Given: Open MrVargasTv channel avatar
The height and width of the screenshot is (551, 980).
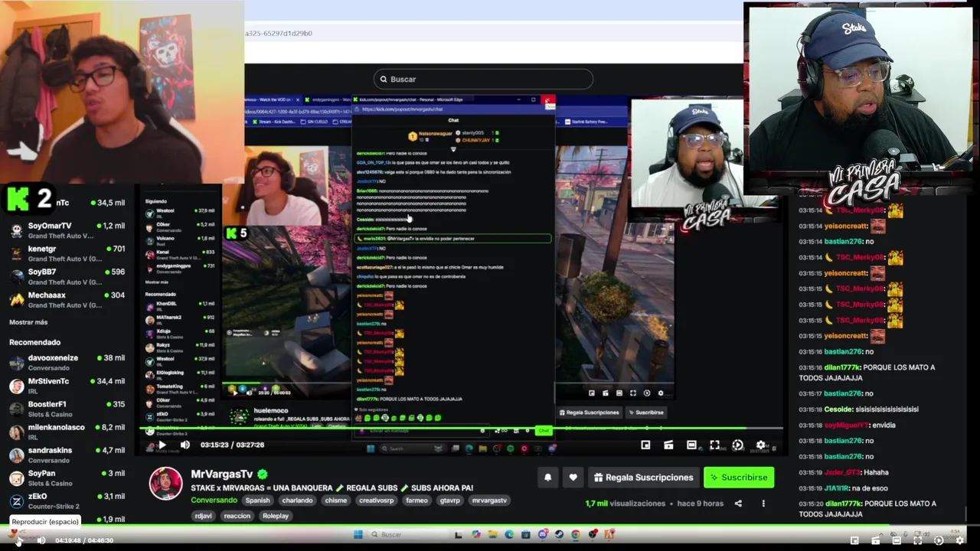Looking at the screenshot, I should [x=165, y=484].
